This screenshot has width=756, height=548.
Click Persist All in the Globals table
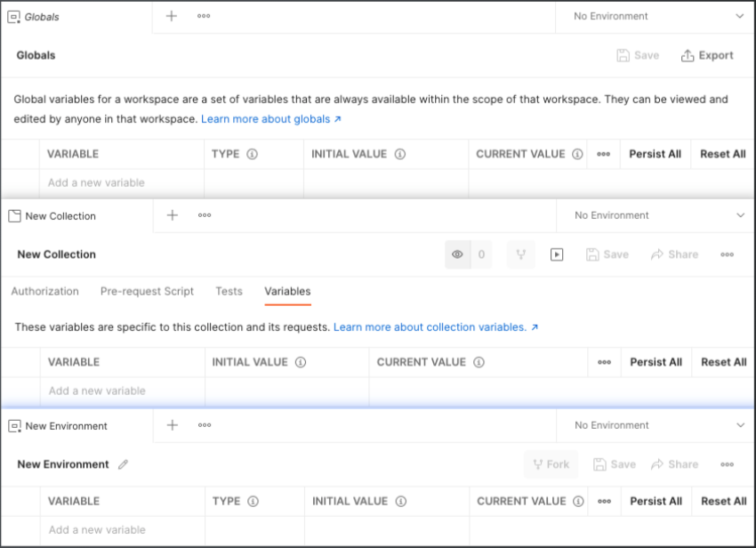(x=655, y=154)
